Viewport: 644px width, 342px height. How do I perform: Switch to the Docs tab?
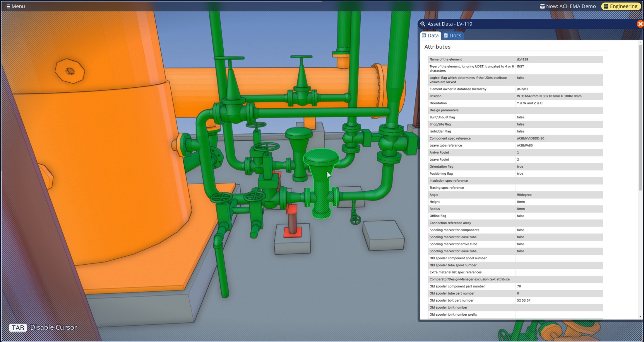point(453,35)
